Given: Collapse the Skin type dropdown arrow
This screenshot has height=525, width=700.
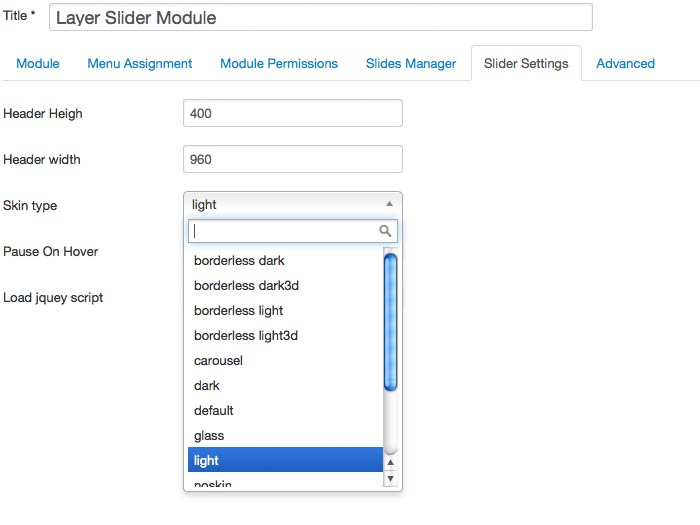Looking at the screenshot, I should point(389,204).
